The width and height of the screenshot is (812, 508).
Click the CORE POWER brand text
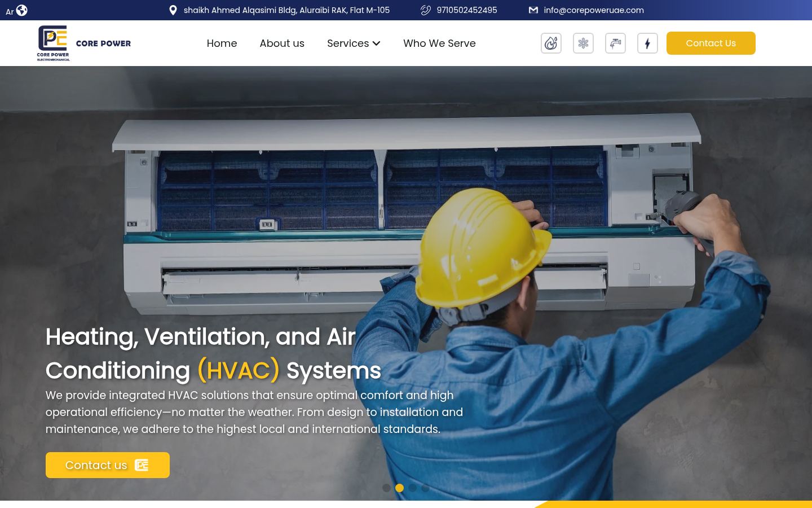(103, 43)
